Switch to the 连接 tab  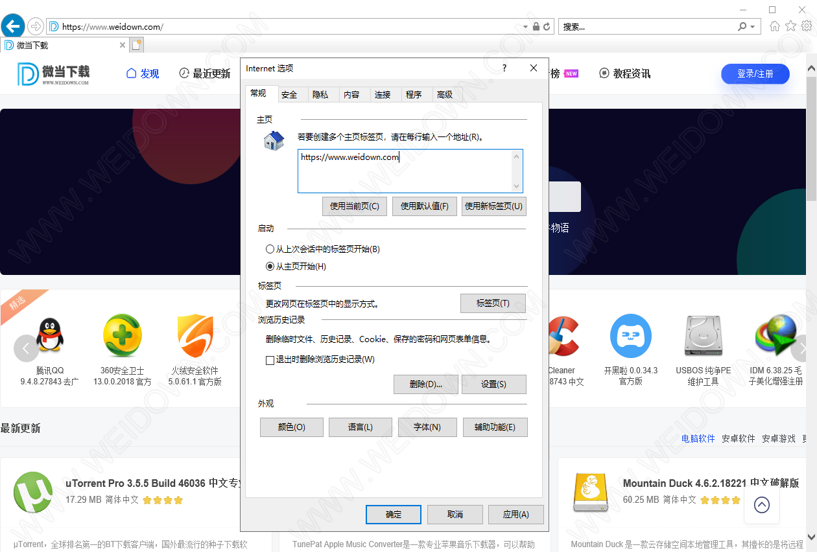tap(382, 94)
